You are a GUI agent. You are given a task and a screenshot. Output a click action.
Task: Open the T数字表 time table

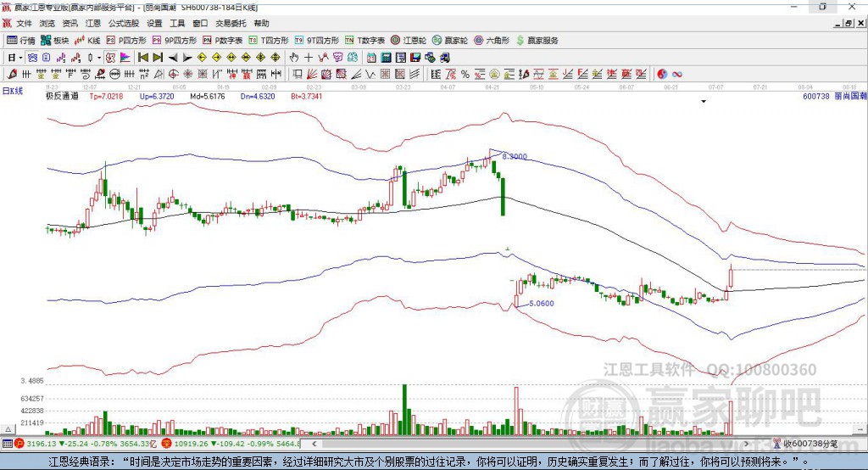[364, 41]
